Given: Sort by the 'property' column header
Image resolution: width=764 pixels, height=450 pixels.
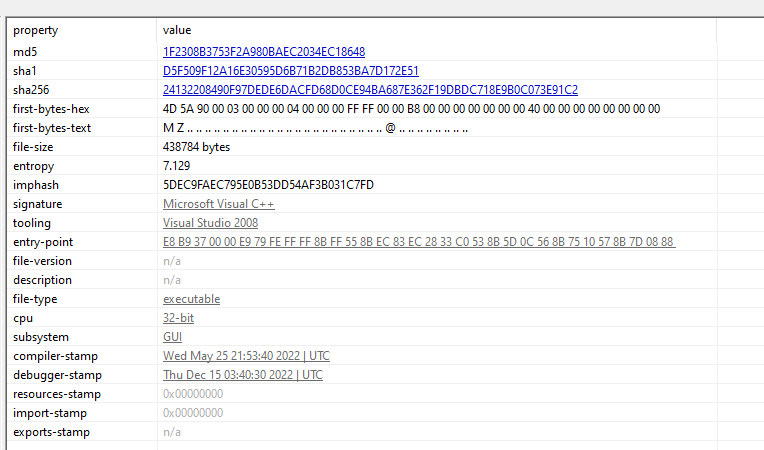Looking at the screenshot, I should (35, 30).
